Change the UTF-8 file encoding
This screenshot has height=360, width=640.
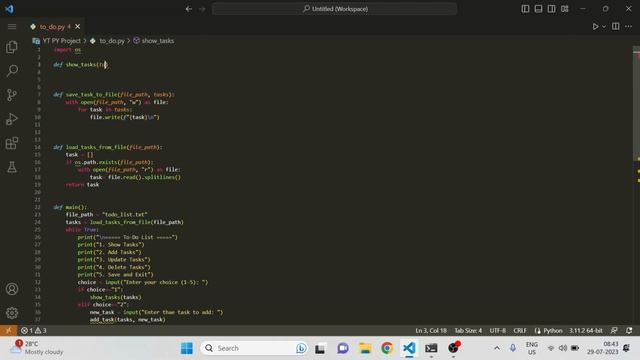tap(498, 331)
